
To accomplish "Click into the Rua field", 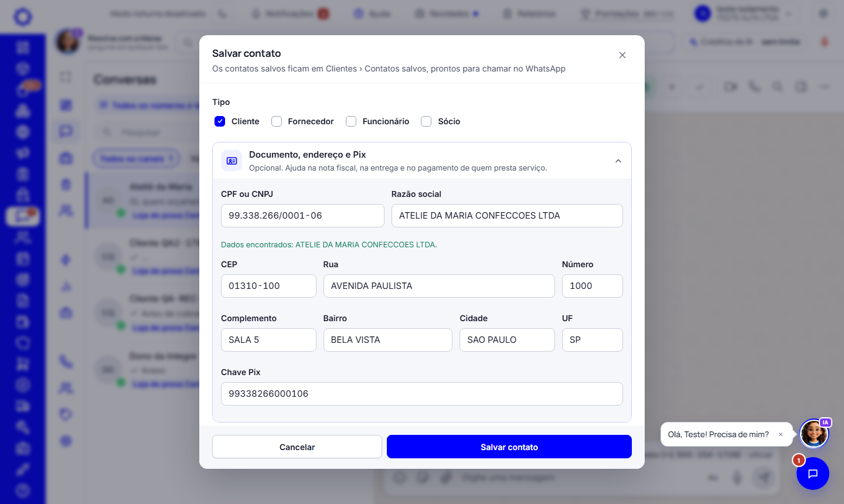I will point(439,286).
